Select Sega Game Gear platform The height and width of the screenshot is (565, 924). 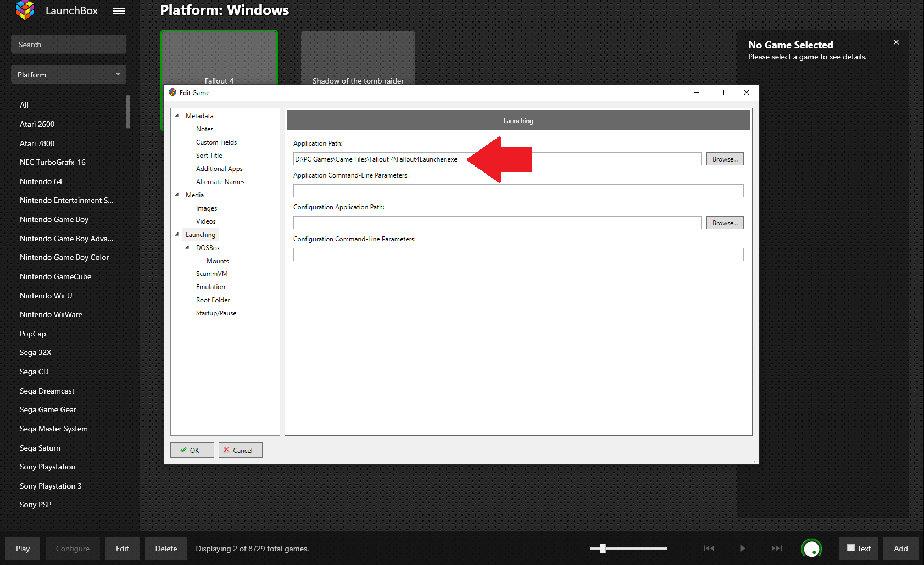coord(48,409)
